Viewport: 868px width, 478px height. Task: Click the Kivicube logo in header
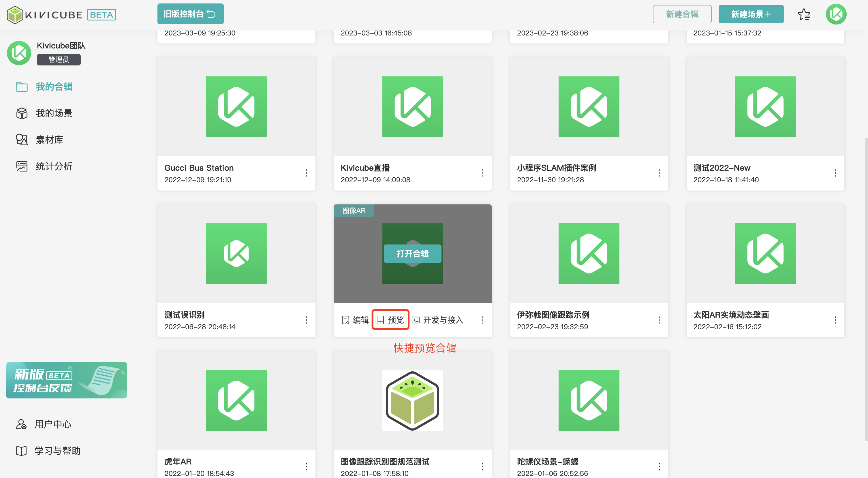tap(44, 14)
